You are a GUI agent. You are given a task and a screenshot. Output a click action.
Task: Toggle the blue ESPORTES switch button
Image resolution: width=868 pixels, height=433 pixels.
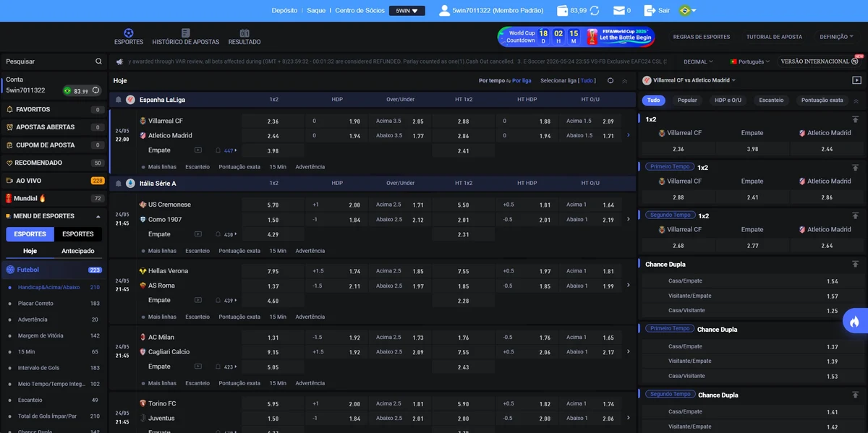(x=30, y=234)
